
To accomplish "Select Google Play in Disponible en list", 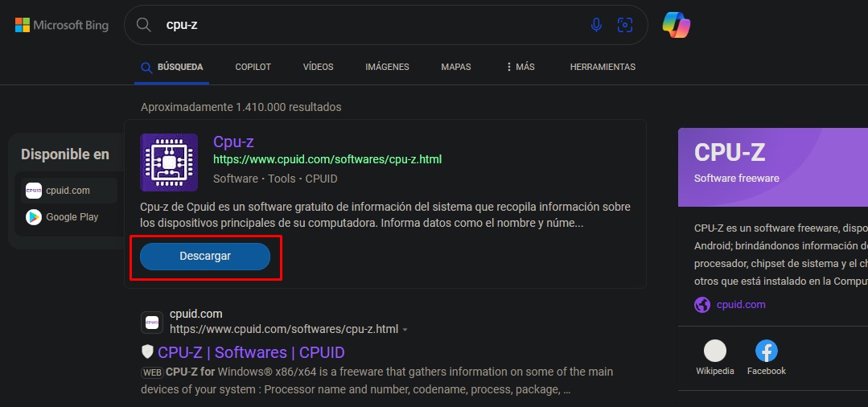I will (69, 217).
